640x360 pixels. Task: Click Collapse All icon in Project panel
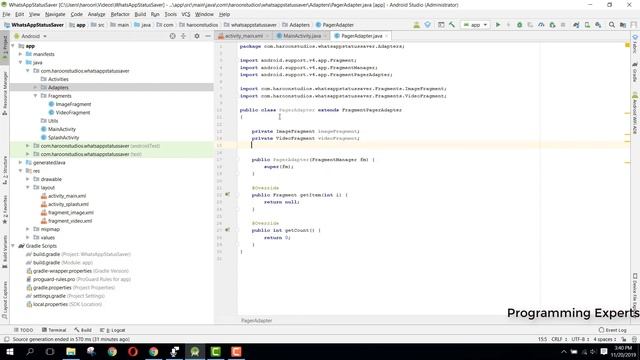click(x=183, y=36)
